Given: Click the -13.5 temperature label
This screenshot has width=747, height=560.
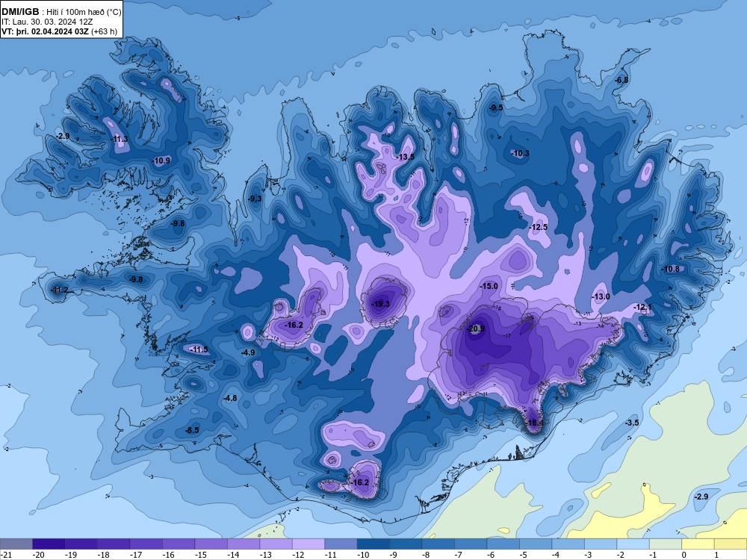Looking at the screenshot, I should (406, 157).
